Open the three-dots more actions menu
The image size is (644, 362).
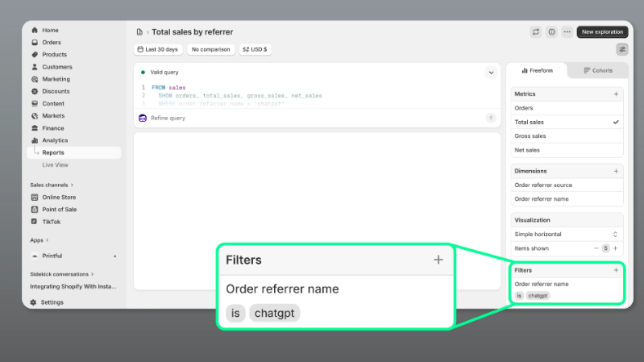click(567, 32)
